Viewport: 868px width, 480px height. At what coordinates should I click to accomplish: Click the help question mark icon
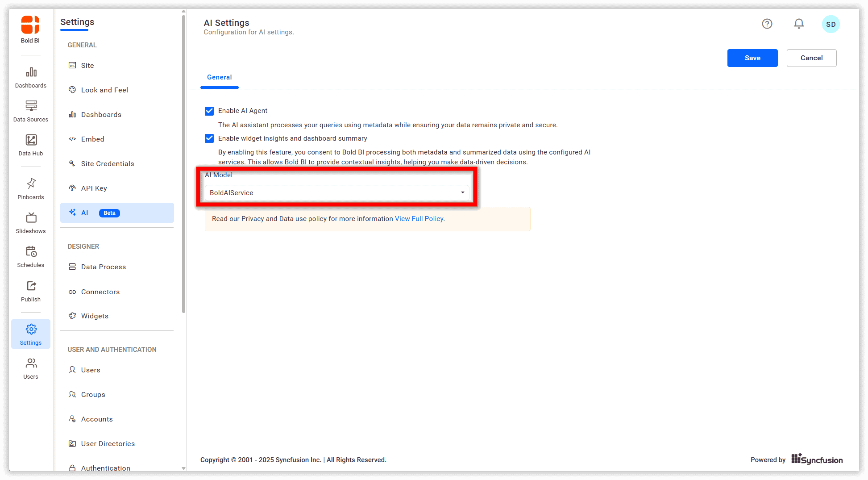click(x=767, y=24)
